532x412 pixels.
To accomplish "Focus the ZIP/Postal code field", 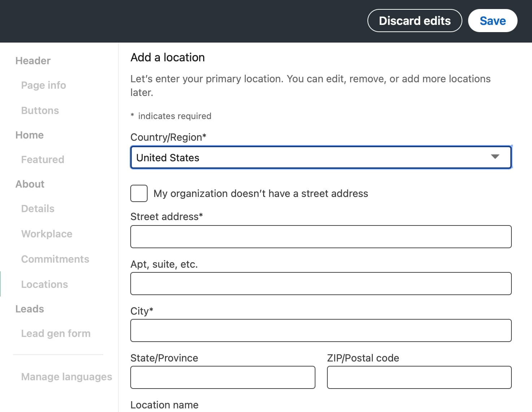I will [x=419, y=377].
